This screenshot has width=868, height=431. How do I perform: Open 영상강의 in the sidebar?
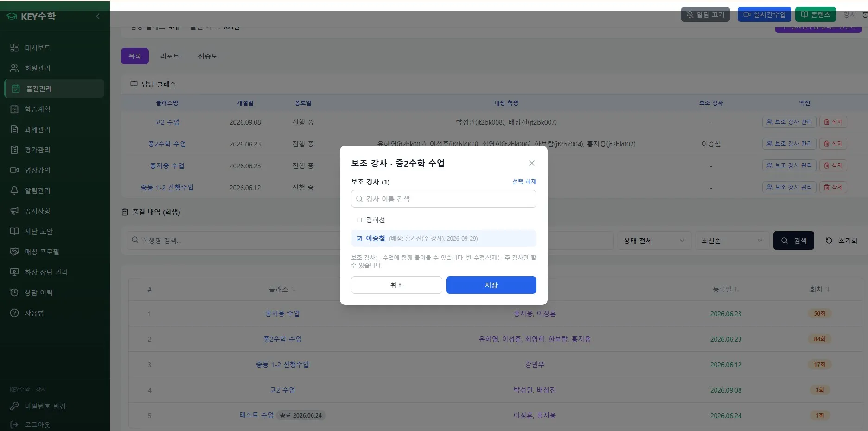pyautogui.click(x=54, y=170)
